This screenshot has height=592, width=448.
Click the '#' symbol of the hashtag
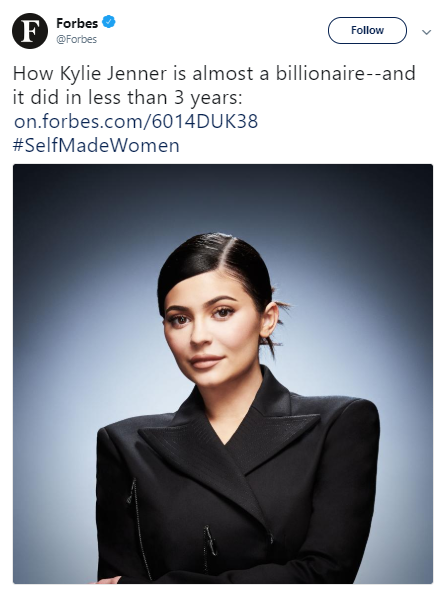[x=18, y=146]
